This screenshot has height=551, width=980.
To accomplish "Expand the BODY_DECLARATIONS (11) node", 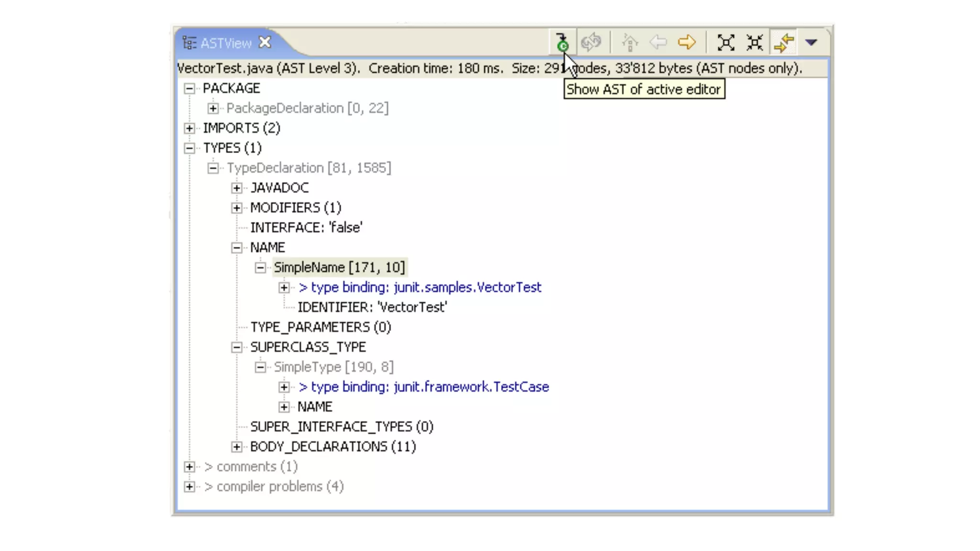I will click(x=236, y=447).
